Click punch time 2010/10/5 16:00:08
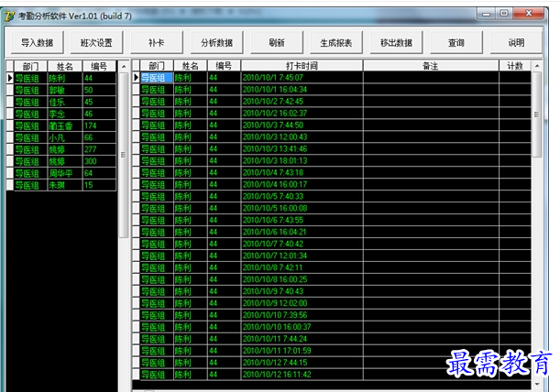 (275, 208)
